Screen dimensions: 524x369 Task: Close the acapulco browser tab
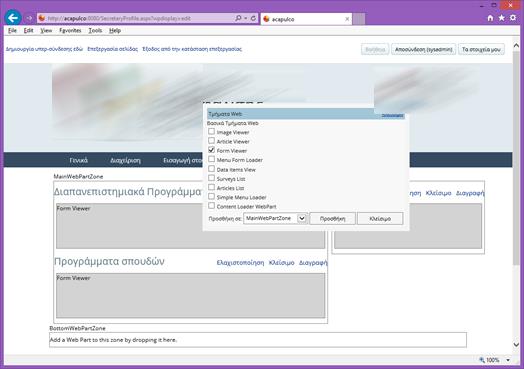click(347, 19)
